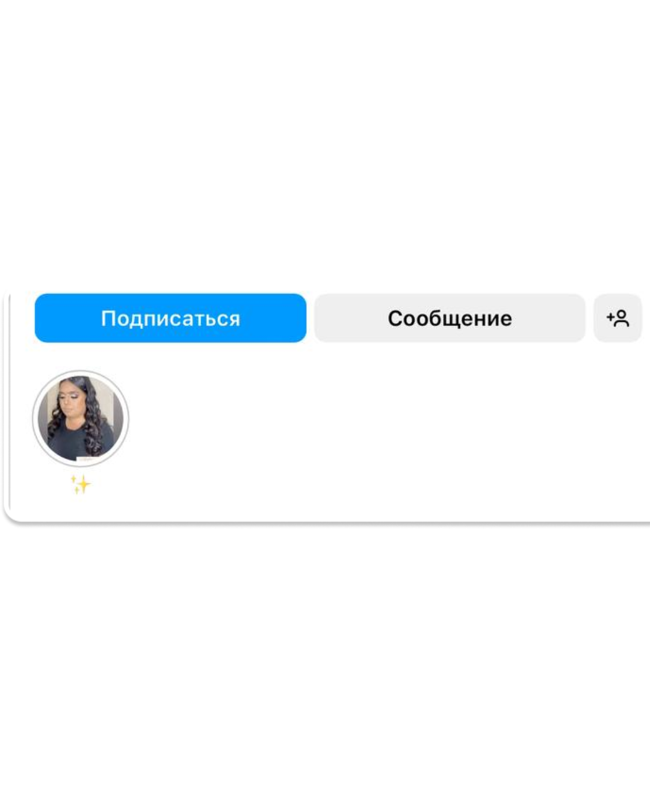
Task: Expand suggested users via person-plus button
Action: (617, 318)
